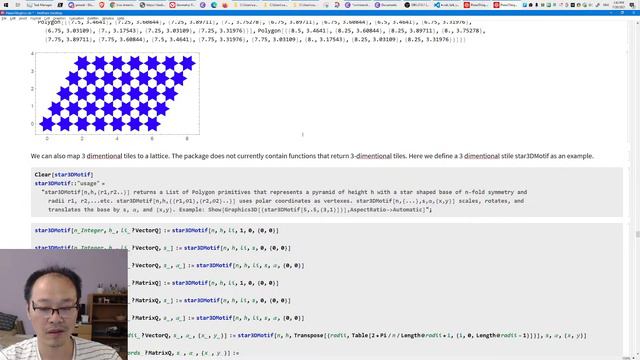Open the Edit menu

click(12, 18)
